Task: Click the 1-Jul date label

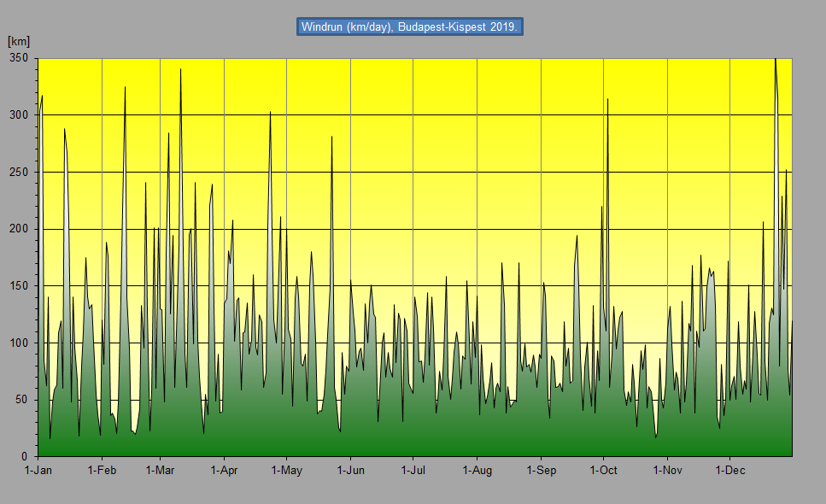Action: pos(413,471)
